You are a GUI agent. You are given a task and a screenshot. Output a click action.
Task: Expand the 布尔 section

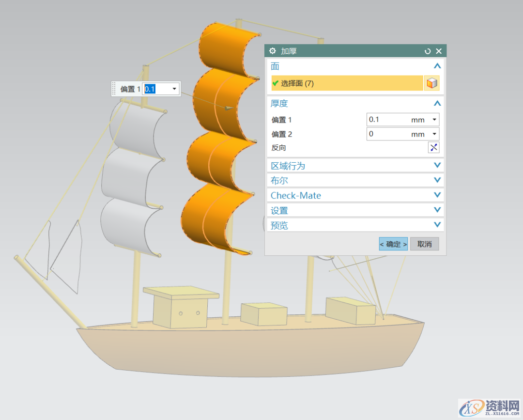[x=437, y=180]
